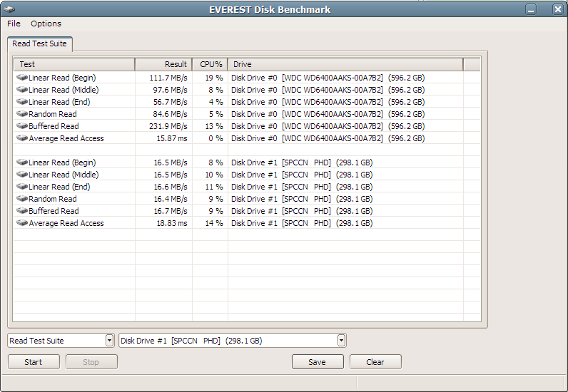The width and height of the screenshot is (568, 392).
Task: Open the Read Test Suite dropdown arrow
Action: point(109,341)
